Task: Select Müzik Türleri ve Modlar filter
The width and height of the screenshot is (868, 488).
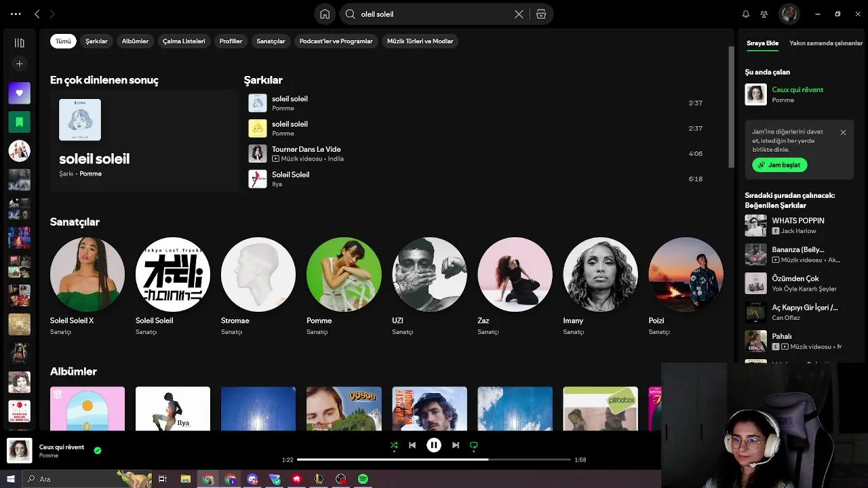Action: pos(420,41)
